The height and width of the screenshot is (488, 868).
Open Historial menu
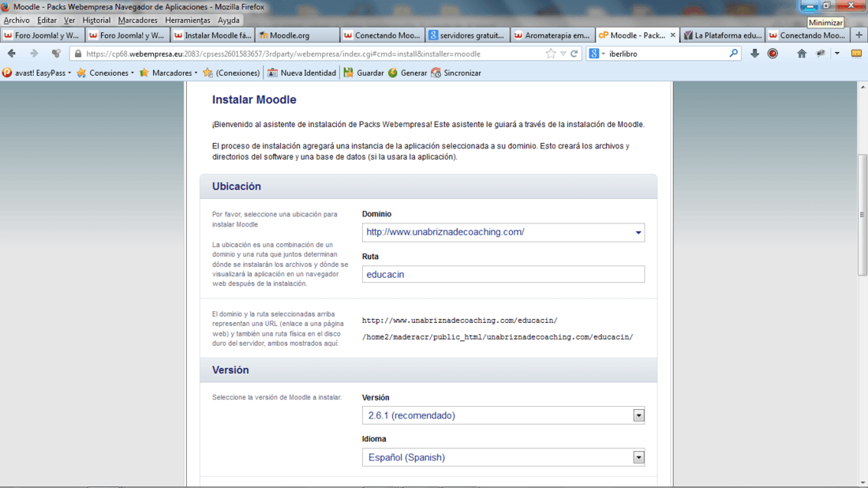(96, 20)
